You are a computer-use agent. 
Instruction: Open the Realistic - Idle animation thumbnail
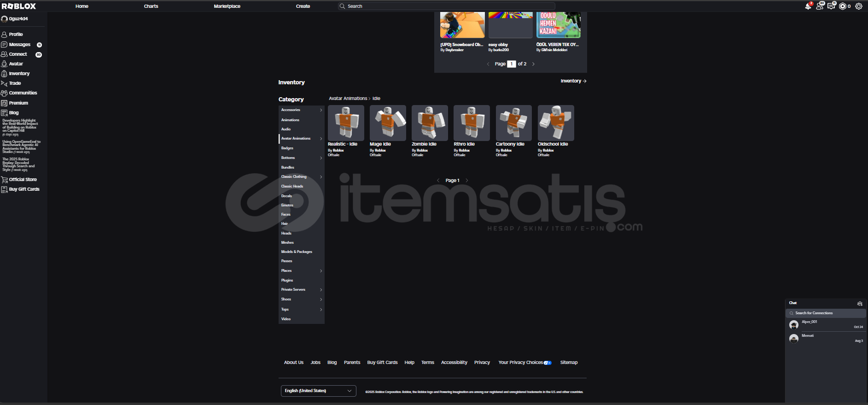click(346, 123)
